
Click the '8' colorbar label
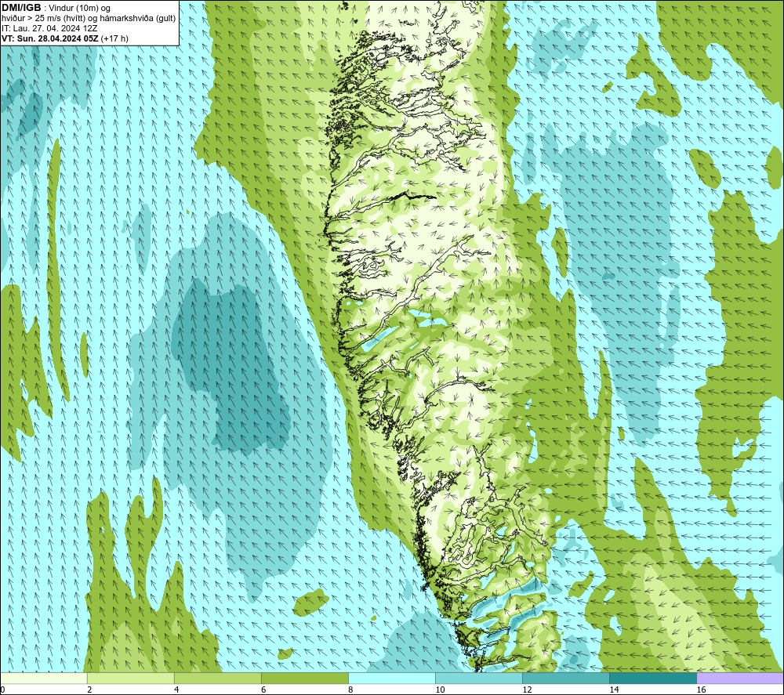pyautogui.click(x=350, y=690)
